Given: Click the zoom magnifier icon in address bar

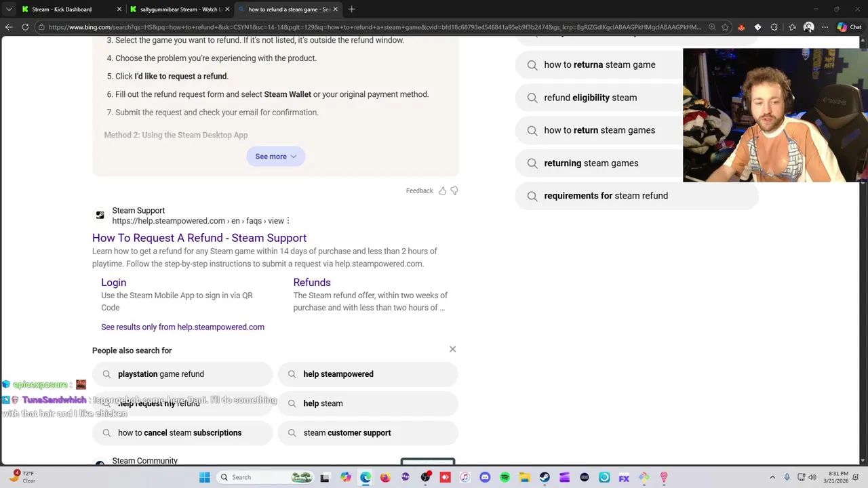Looking at the screenshot, I should pyautogui.click(x=712, y=27).
